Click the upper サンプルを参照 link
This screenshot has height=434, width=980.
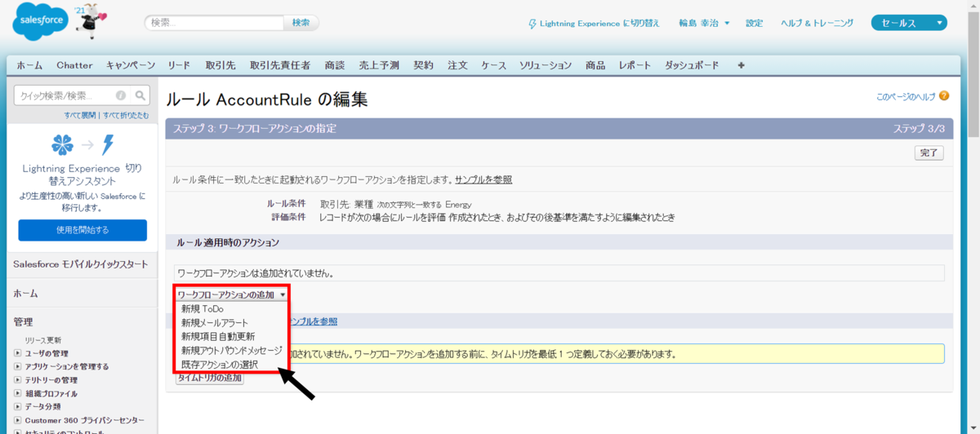[x=483, y=179]
